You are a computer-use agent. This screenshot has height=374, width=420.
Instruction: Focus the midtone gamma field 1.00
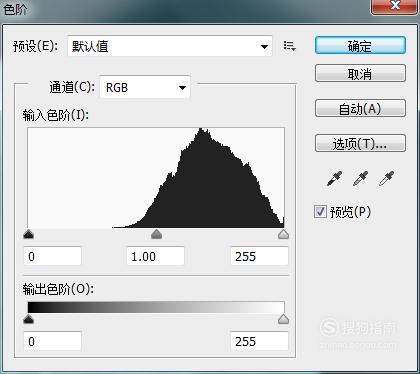[156, 256]
